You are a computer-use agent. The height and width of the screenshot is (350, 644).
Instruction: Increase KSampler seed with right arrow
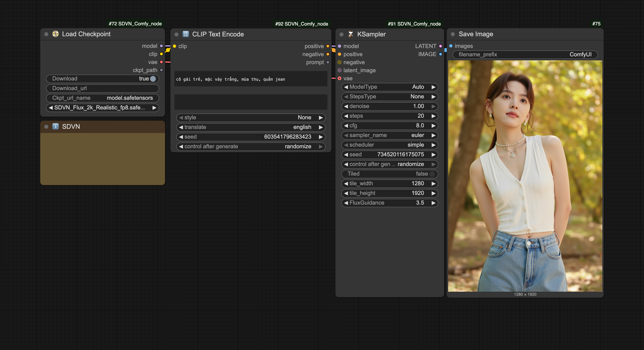click(433, 155)
